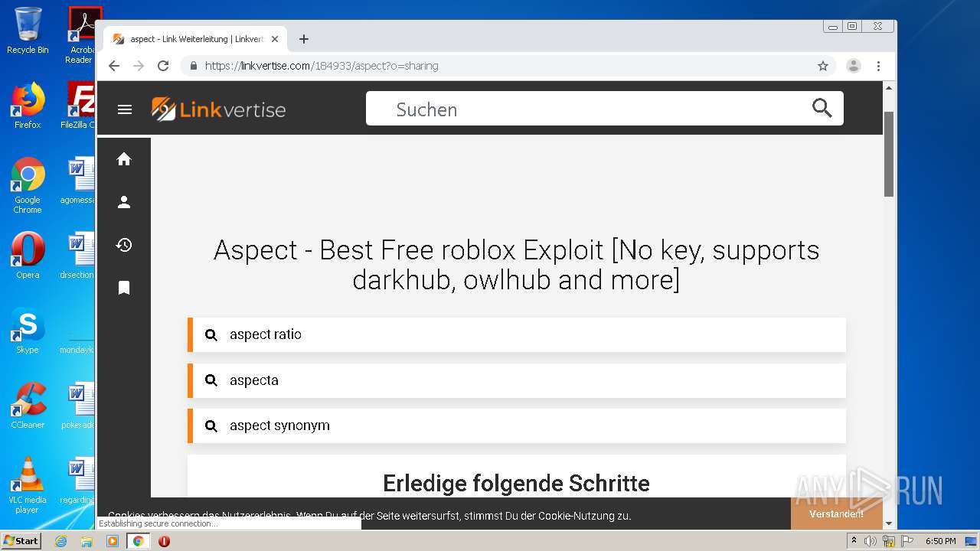View site info via padlock icon

coord(194,66)
